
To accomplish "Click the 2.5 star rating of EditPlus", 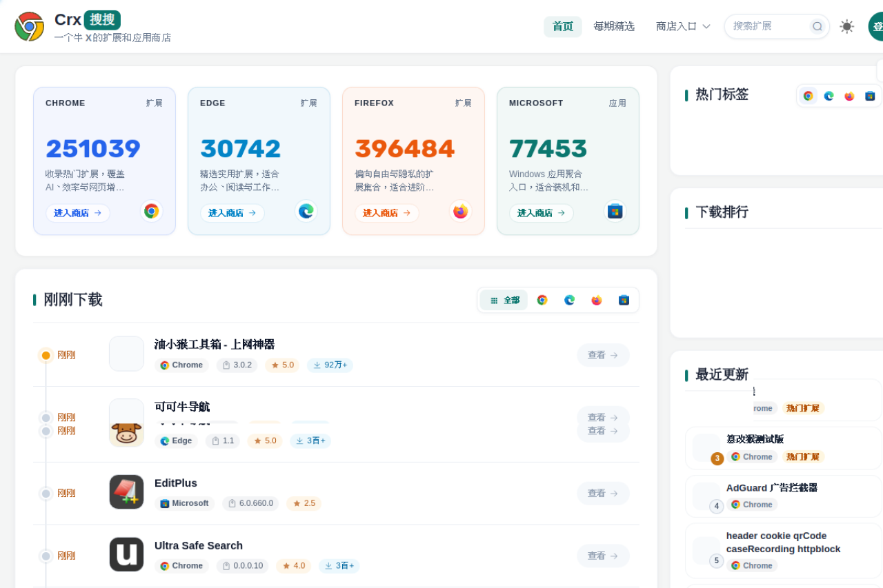I will click(x=304, y=504).
